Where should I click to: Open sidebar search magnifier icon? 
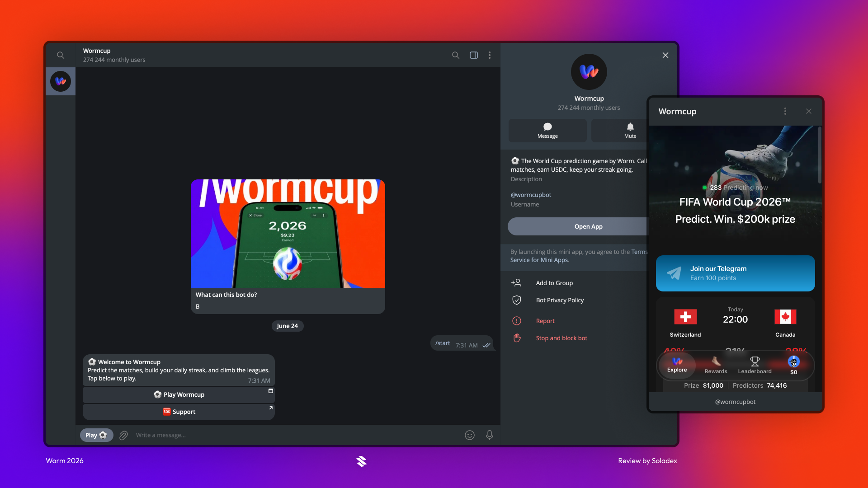(61, 55)
